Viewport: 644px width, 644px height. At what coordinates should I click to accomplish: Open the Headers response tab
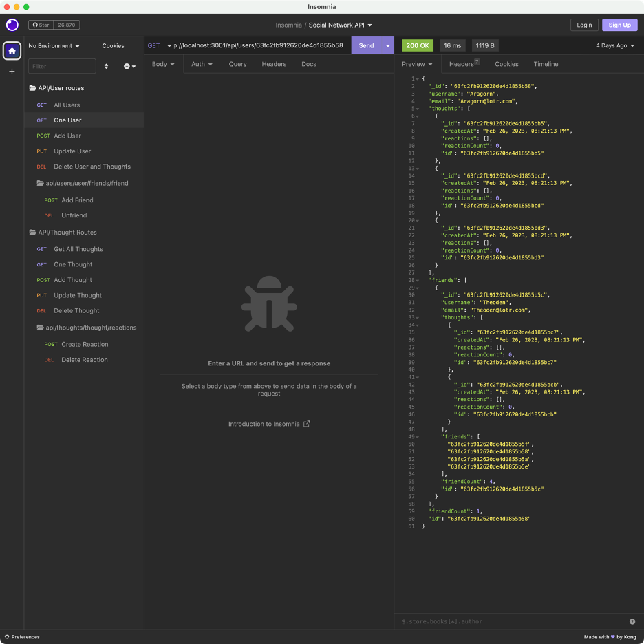[461, 63]
